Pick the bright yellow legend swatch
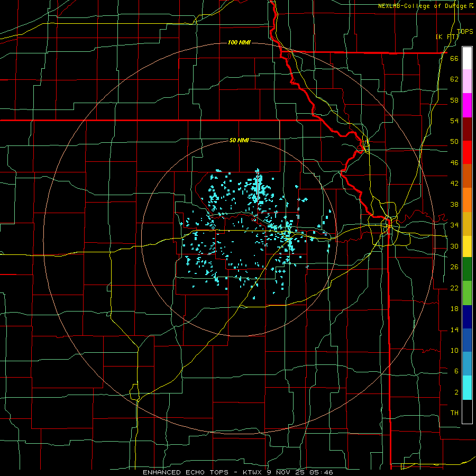This screenshot has height=476, width=476. [467, 246]
